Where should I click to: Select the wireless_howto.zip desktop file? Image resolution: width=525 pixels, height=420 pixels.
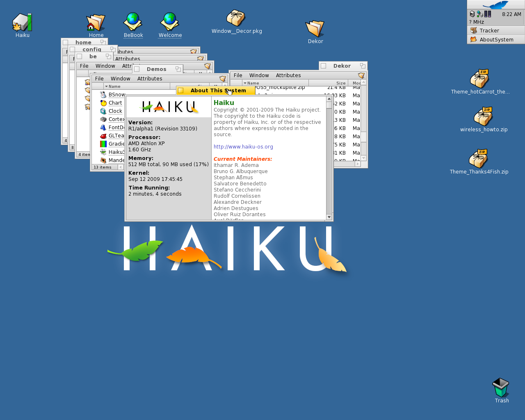click(484, 116)
